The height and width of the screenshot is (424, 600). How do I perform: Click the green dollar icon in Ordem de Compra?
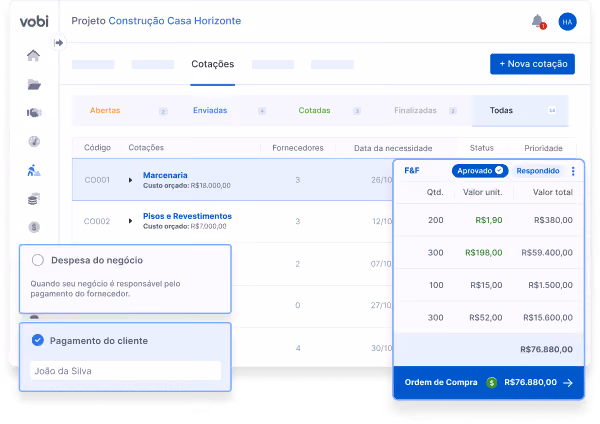(x=491, y=382)
